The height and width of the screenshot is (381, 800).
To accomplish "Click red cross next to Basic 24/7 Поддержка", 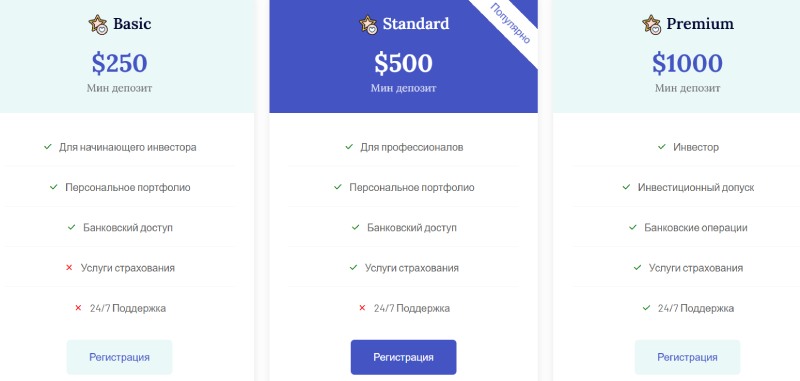I will click(78, 308).
